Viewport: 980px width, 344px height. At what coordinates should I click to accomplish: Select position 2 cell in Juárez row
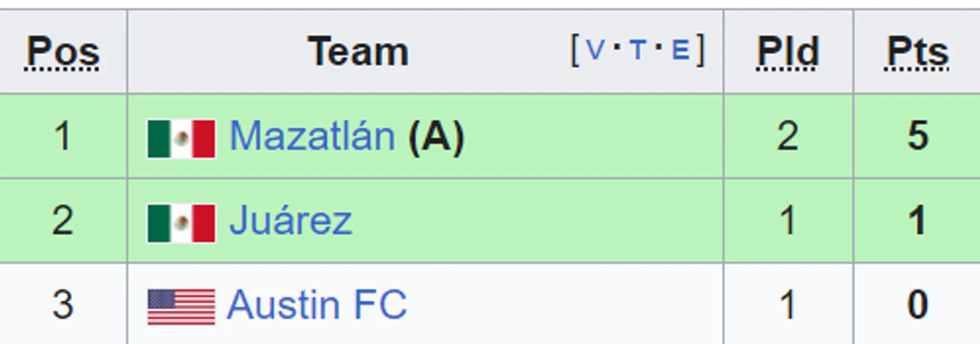63,221
